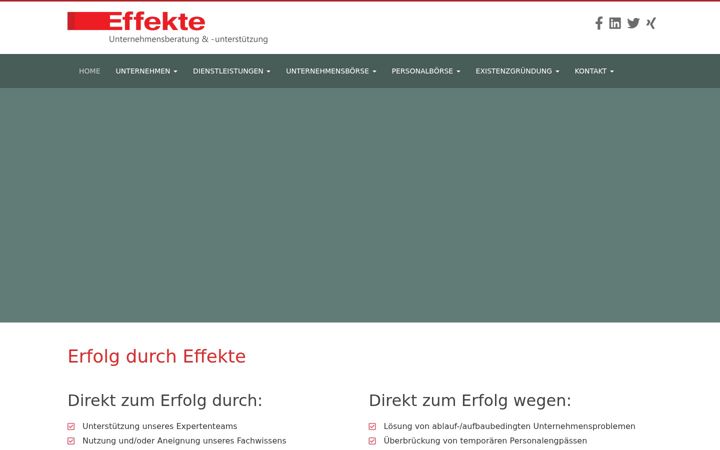Image resolution: width=720 pixels, height=450 pixels.
Task: Open the LinkedIn social icon
Action: [x=615, y=23]
